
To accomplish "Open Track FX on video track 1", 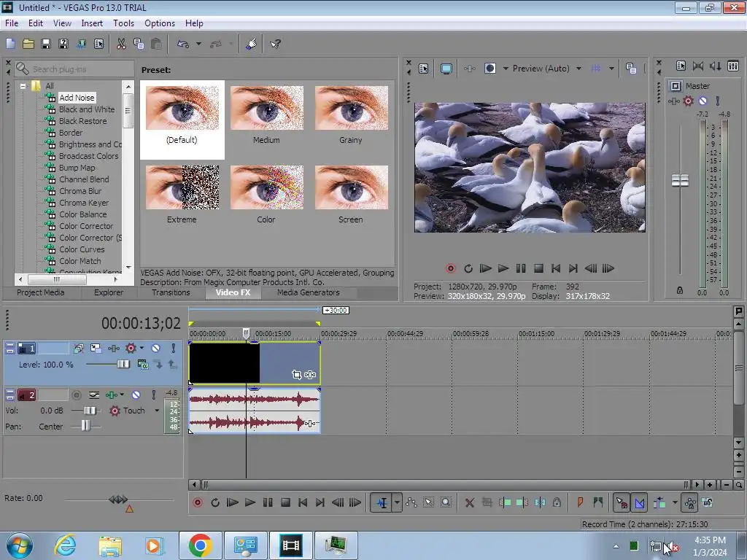I will pyautogui.click(x=113, y=348).
